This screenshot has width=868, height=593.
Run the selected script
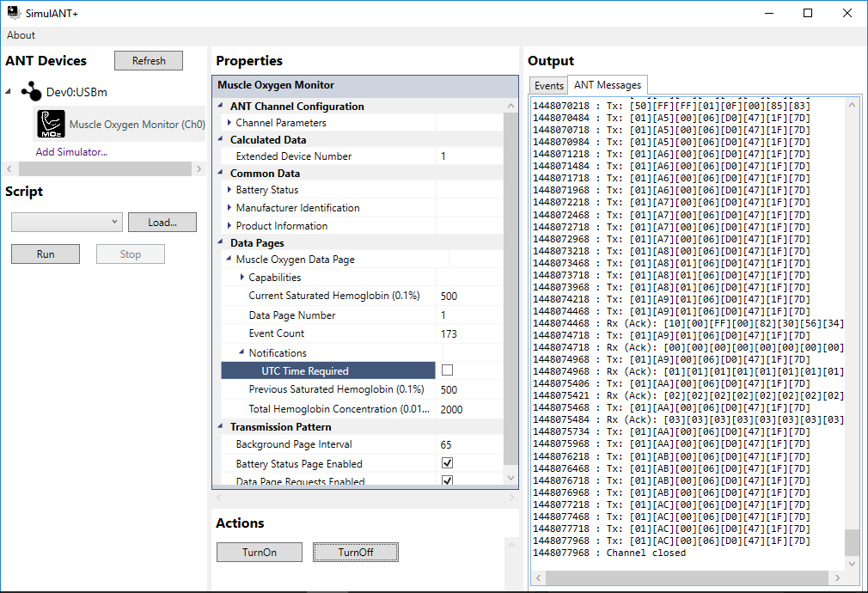point(46,254)
